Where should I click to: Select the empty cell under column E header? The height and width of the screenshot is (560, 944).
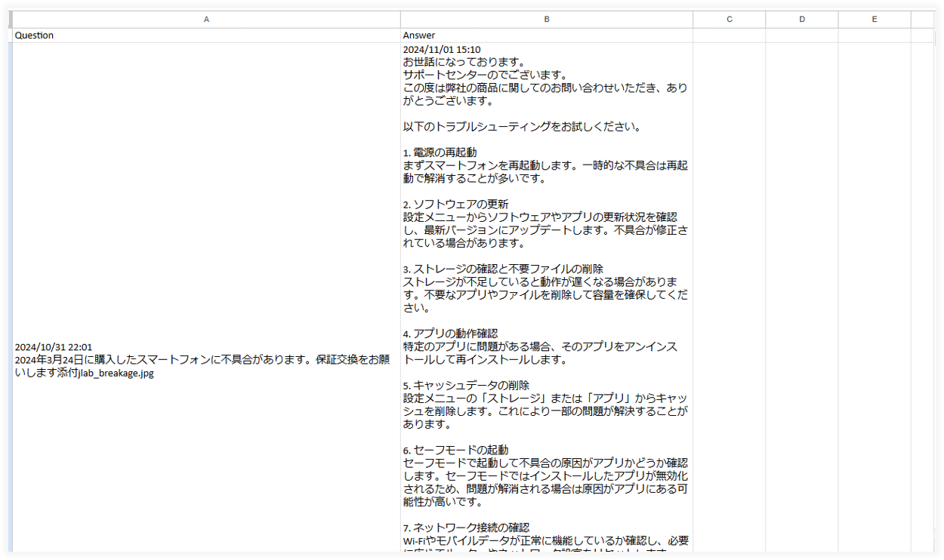tap(875, 35)
